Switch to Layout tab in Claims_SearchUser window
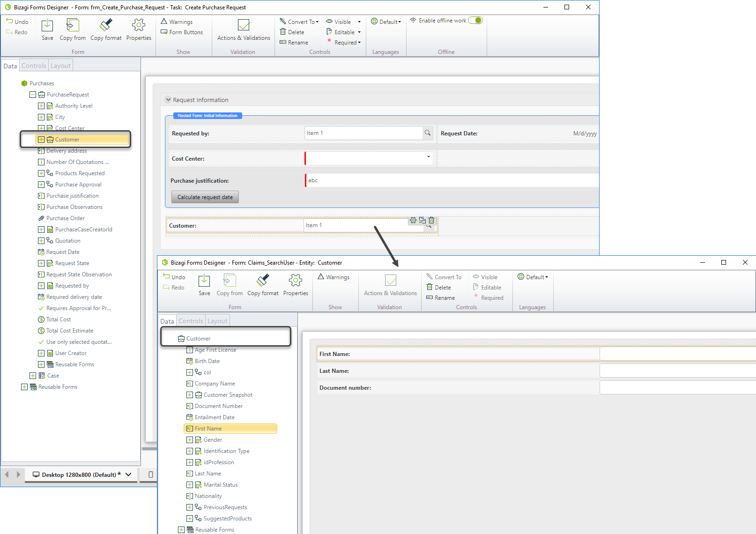Screen dimensions: 756x534 point(217,321)
